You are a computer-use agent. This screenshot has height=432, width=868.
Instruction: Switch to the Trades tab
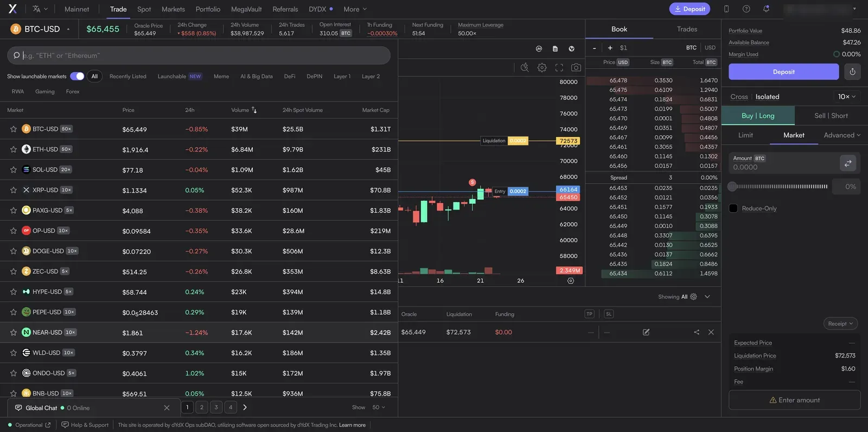pyautogui.click(x=687, y=29)
